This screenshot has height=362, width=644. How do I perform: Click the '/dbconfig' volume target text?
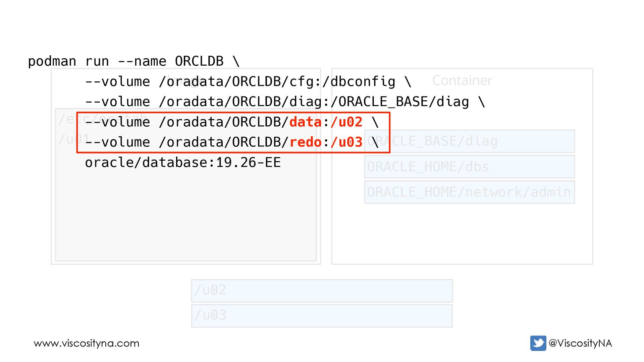(359, 81)
